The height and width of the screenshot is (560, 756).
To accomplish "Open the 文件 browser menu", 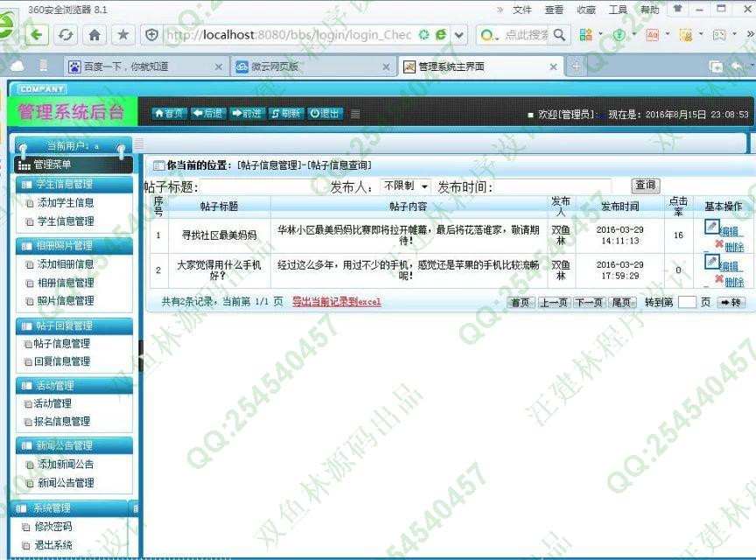I will click(x=521, y=10).
